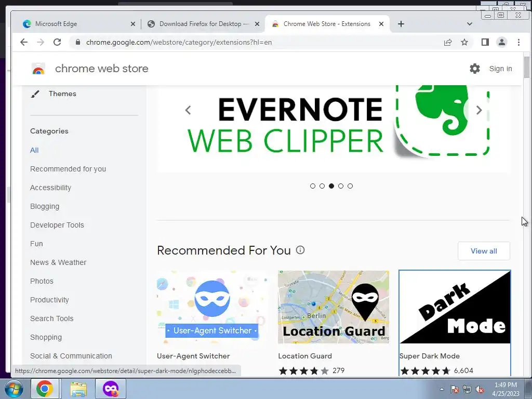This screenshot has width=532, height=399.
Task: Select second carousel dot indicator
Action: pos(322,186)
